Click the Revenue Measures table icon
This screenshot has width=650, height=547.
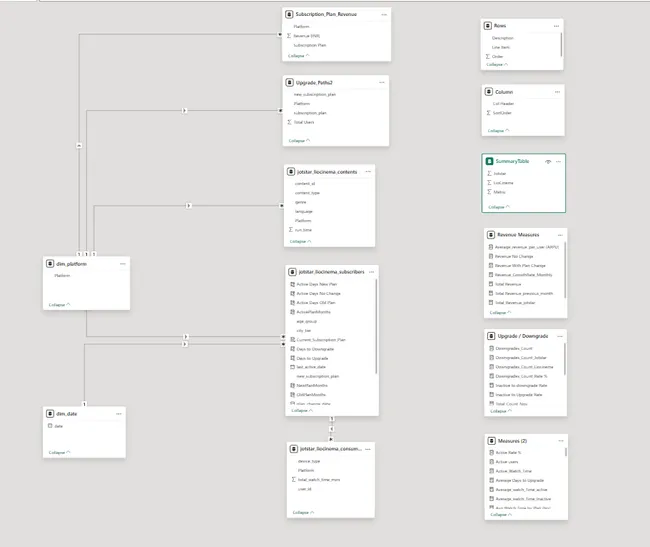(491, 235)
